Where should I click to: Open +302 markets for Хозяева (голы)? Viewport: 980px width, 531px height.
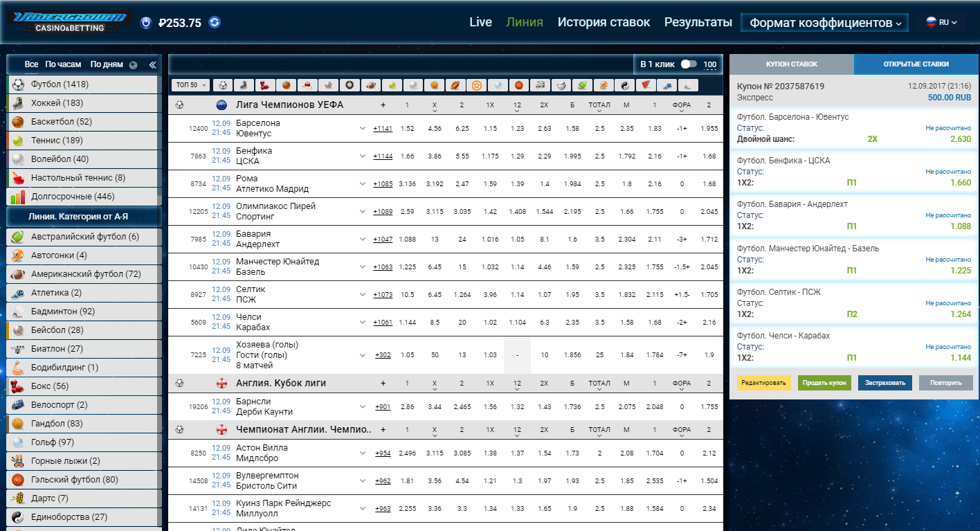[x=383, y=355]
